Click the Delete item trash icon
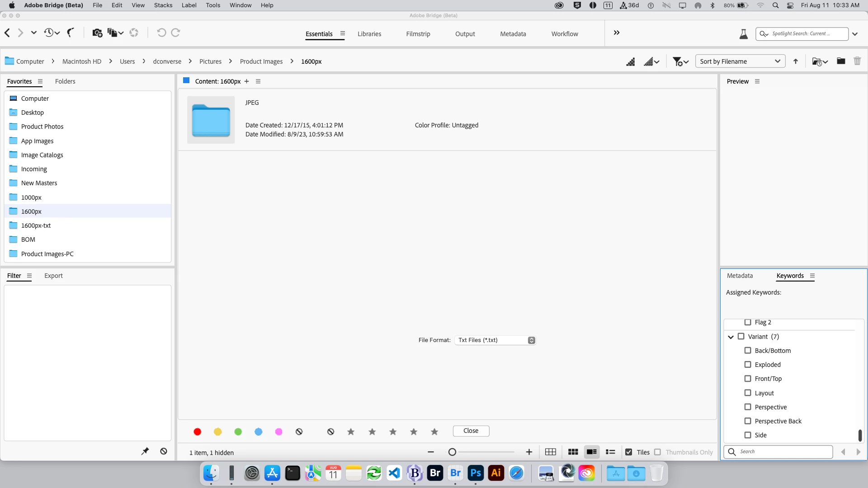The width and height of the screenshot is (868, 488). [x=857, y=61]
